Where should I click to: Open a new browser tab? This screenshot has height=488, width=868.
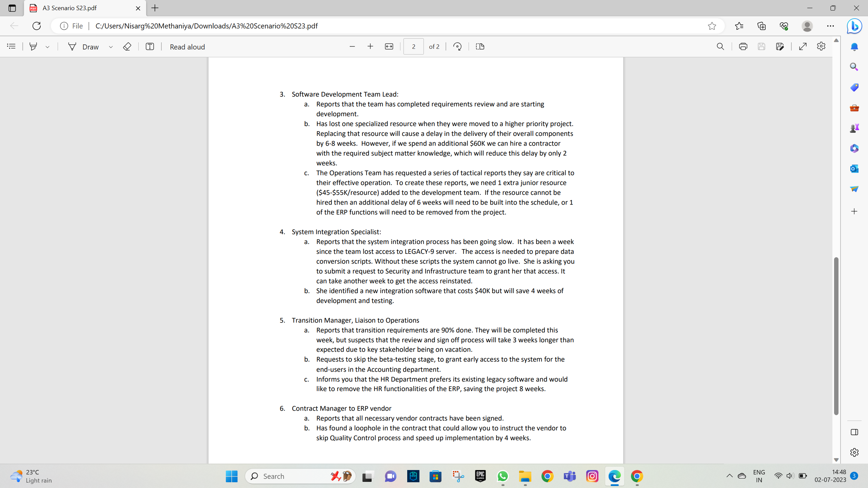(x=155, y=8)
